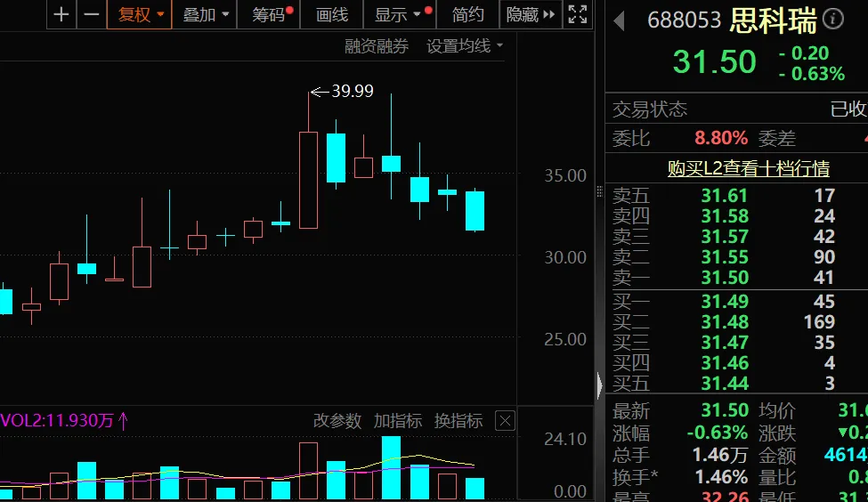Zoom out chart with minus button
The image size is (868, 502).
(92, 15)
